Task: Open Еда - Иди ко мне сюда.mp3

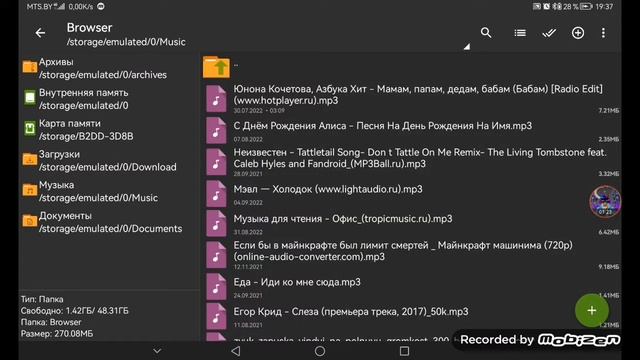Action: tap(411, 287)
